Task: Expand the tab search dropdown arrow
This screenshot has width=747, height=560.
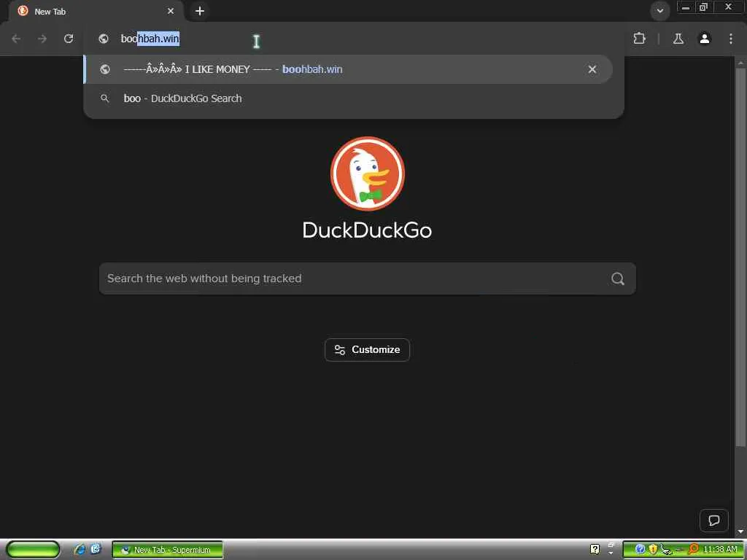Action: [659, 11]
